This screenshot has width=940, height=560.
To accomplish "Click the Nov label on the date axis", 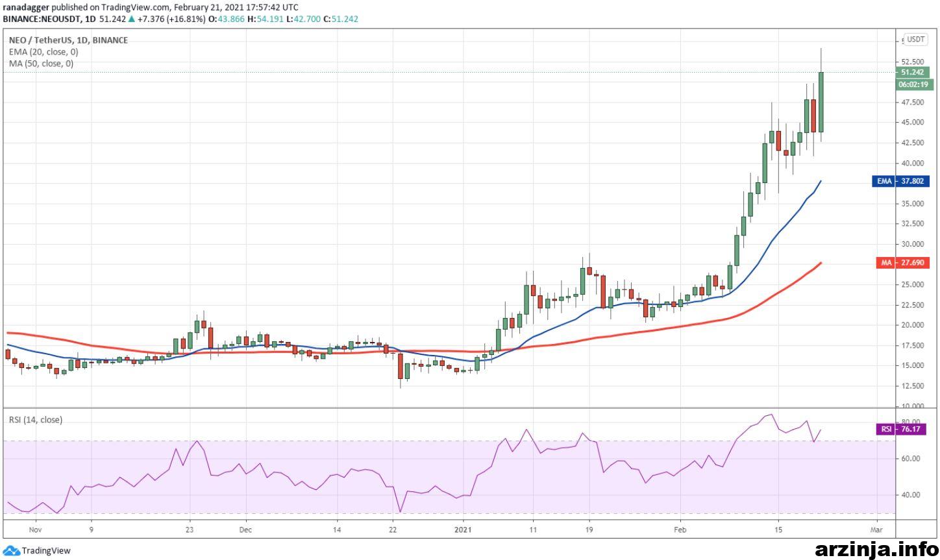I will tap(35, 529).
